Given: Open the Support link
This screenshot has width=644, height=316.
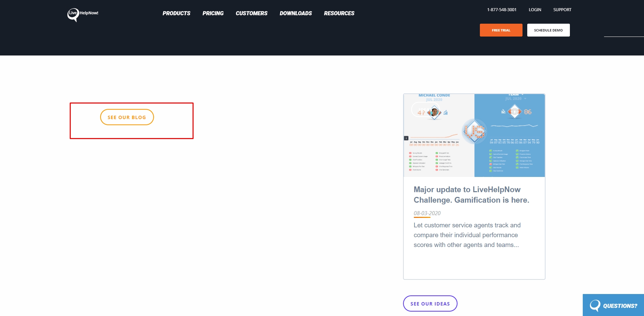Looking at the screenshot, I should (x=562, y=10).
